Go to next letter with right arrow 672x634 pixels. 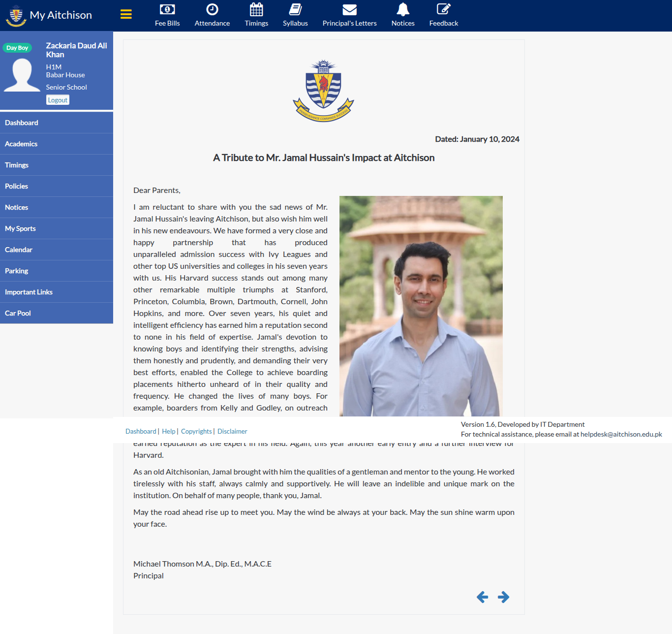pyautogui.click(x=503, y=597)
